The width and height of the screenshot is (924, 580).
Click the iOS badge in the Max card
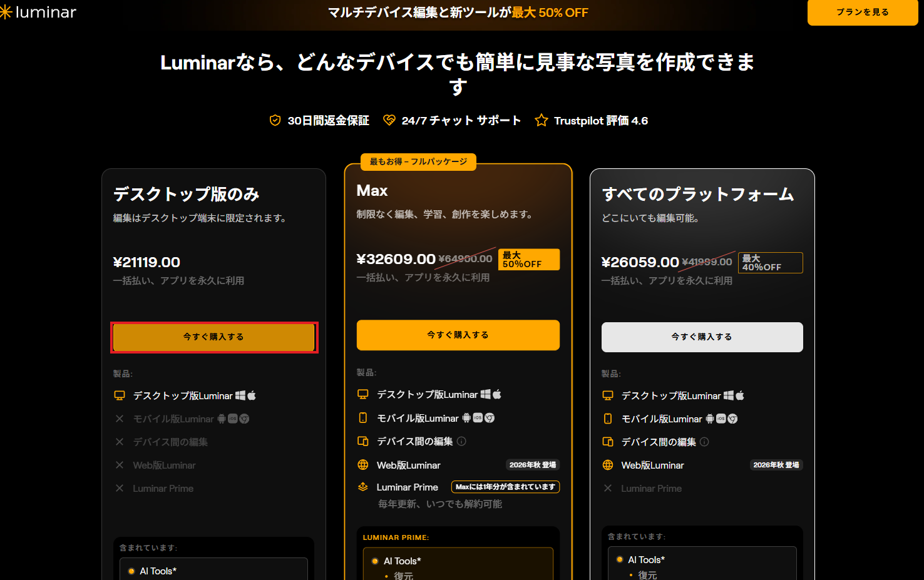click(x=478, y=417)
